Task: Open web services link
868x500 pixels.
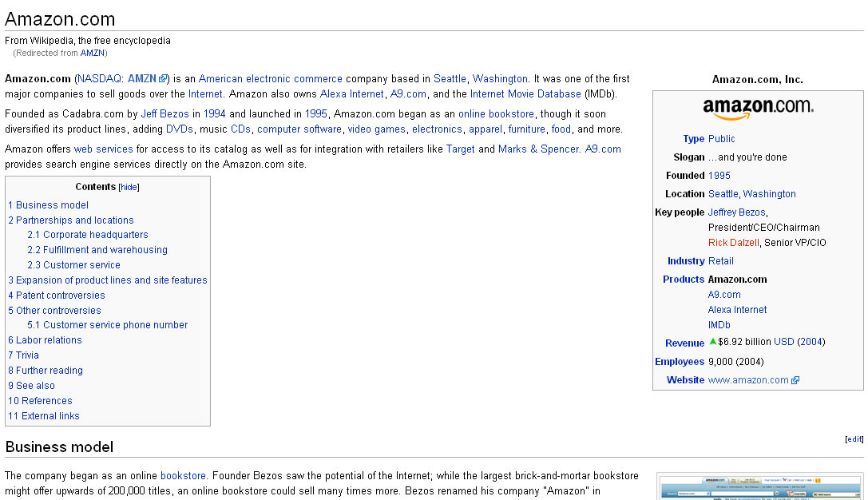Action: [104, 149]
